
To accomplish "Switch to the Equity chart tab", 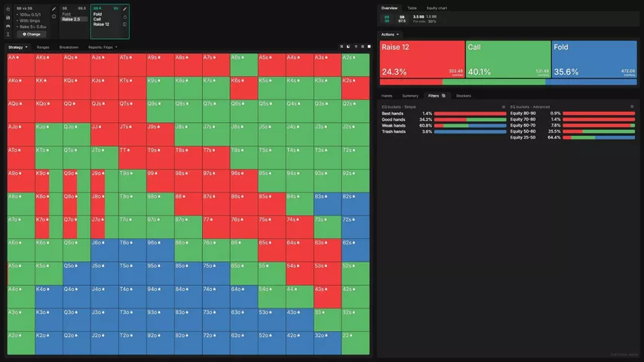I will tap(437, 8).
